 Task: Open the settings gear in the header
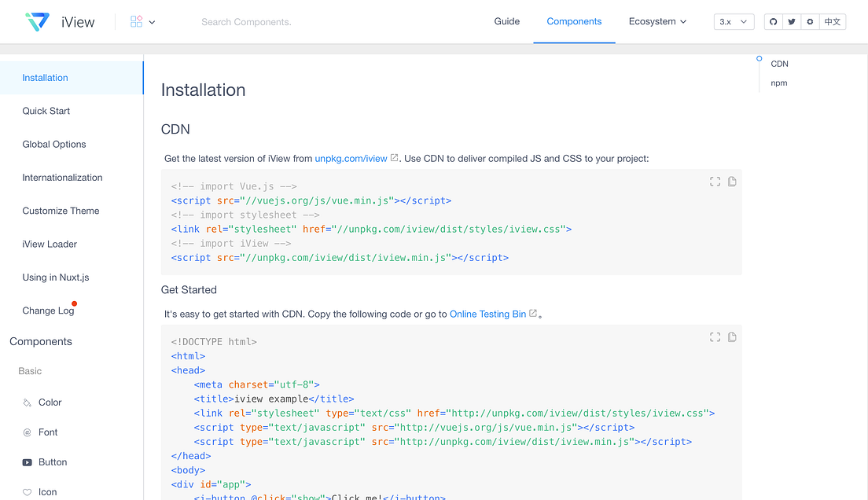click(809, 21)
